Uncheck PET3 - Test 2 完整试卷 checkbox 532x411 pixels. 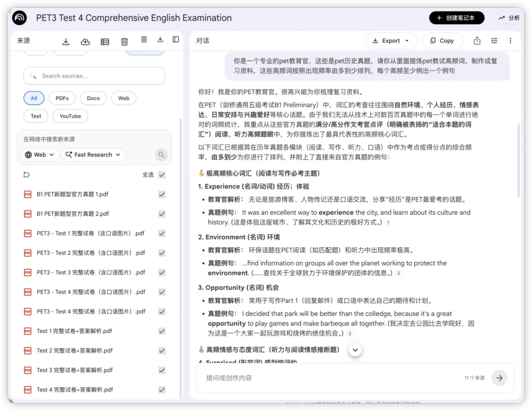pyautogui.click(x=162, y=253)
